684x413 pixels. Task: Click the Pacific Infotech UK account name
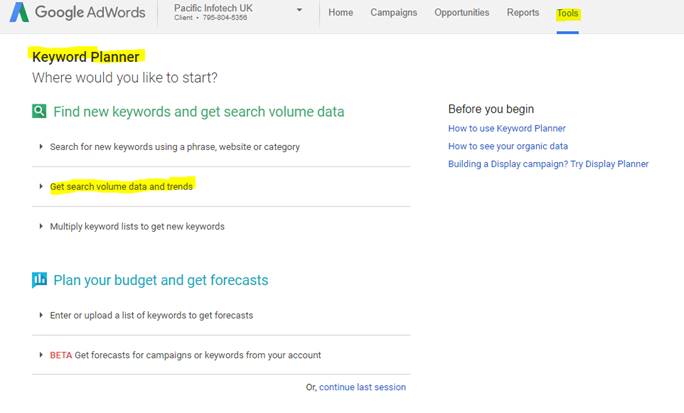pyautogui.click(x=213, y=8)
